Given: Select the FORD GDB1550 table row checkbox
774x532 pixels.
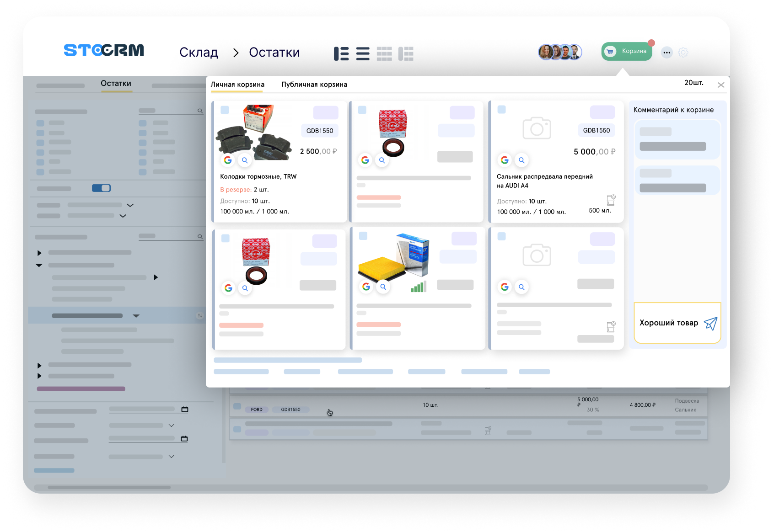Looking at the screenshot, I should coord(237,406).
